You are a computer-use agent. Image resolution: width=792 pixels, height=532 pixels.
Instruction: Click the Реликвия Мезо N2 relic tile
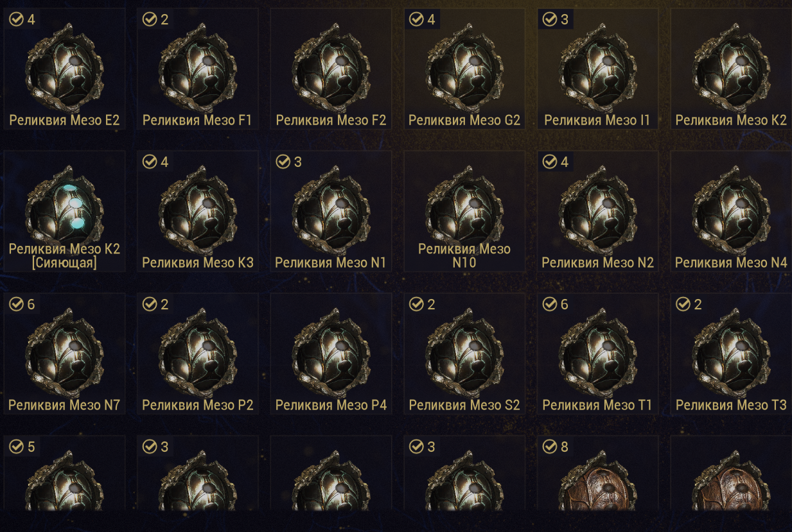[598, 211]
